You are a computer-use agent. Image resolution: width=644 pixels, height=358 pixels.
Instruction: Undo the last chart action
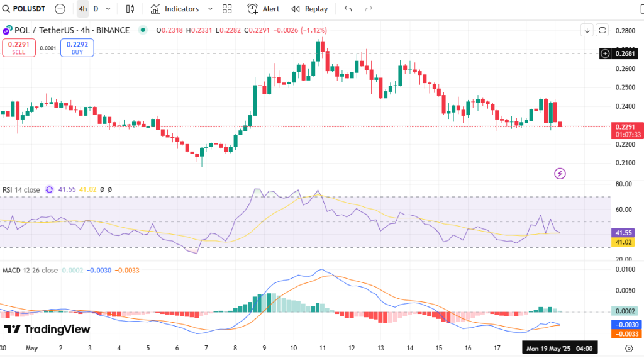point(348,9)
